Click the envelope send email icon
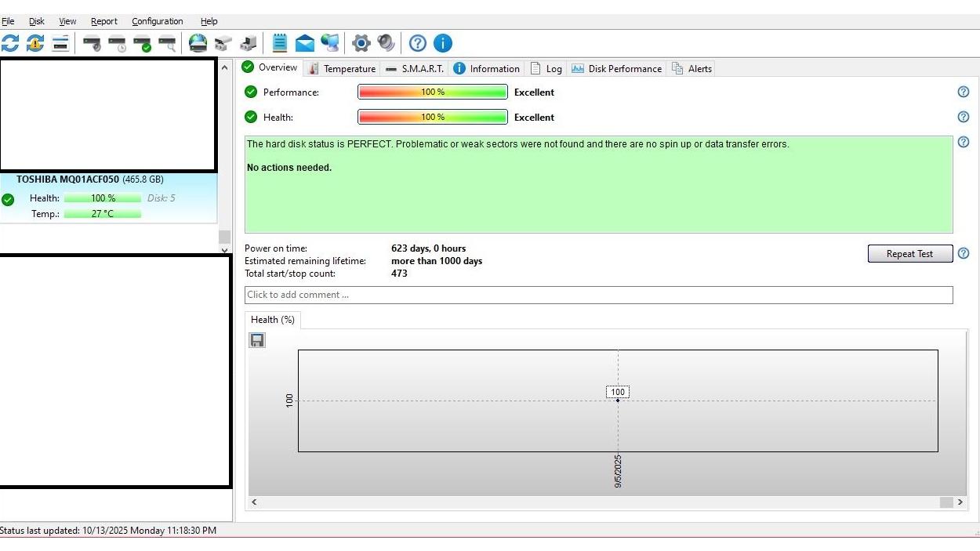 point(304,43)
